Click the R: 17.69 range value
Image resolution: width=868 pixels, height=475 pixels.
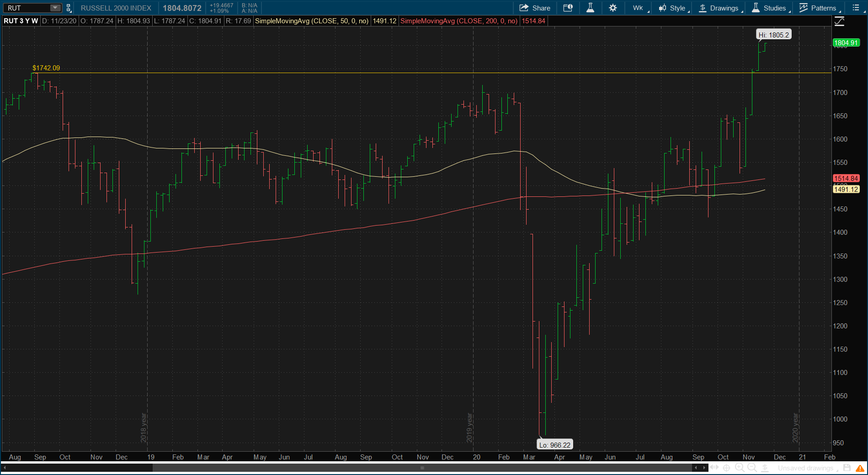239,21
